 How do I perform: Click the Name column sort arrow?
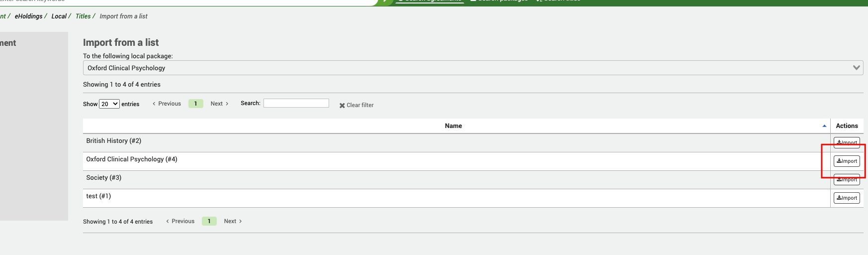pos(824,126)
